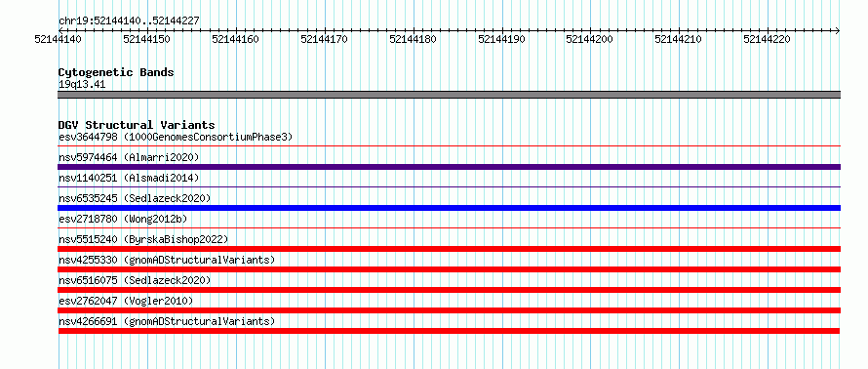The image size is (868, 369).
Task: Click ruler position 52144180
Action: (413, 39)
